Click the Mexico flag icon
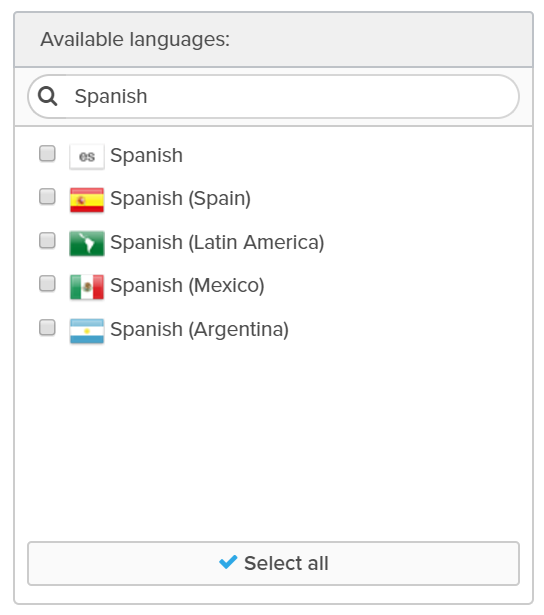This screenshot has height=615, width=544. click(x=87, y=287)
